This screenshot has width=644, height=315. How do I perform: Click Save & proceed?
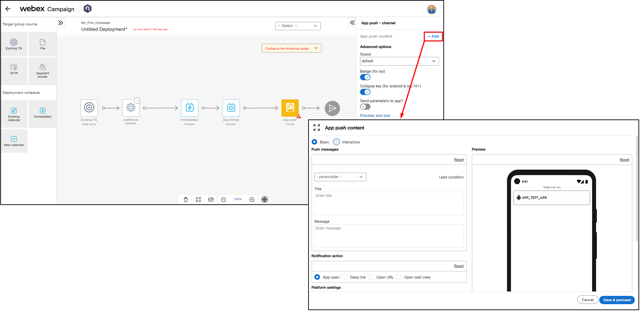point(617,300)
